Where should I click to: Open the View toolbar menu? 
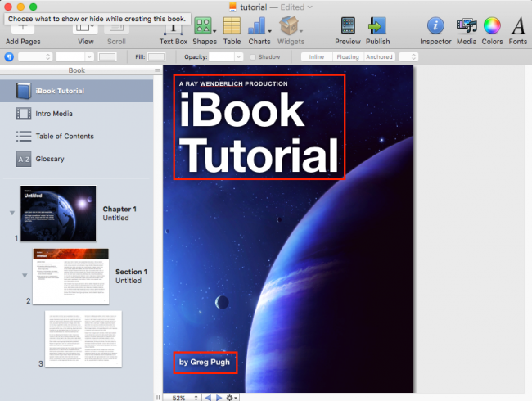point(85,33)
